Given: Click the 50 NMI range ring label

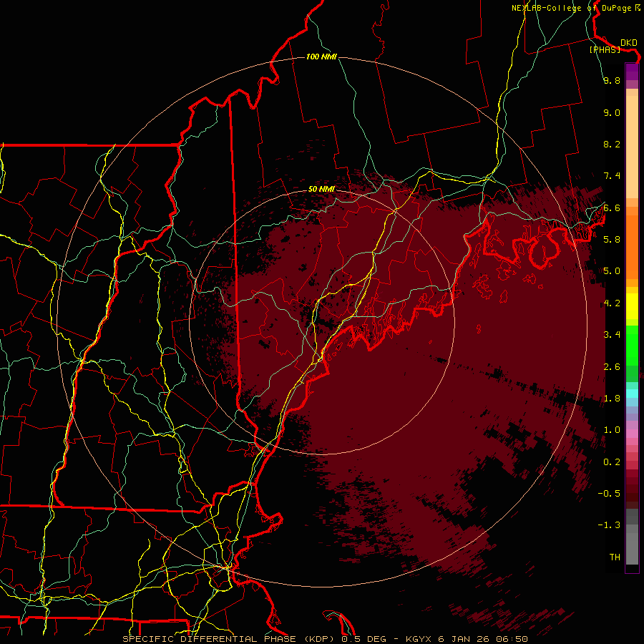Looking at the screenshot, I should (321, 189).
